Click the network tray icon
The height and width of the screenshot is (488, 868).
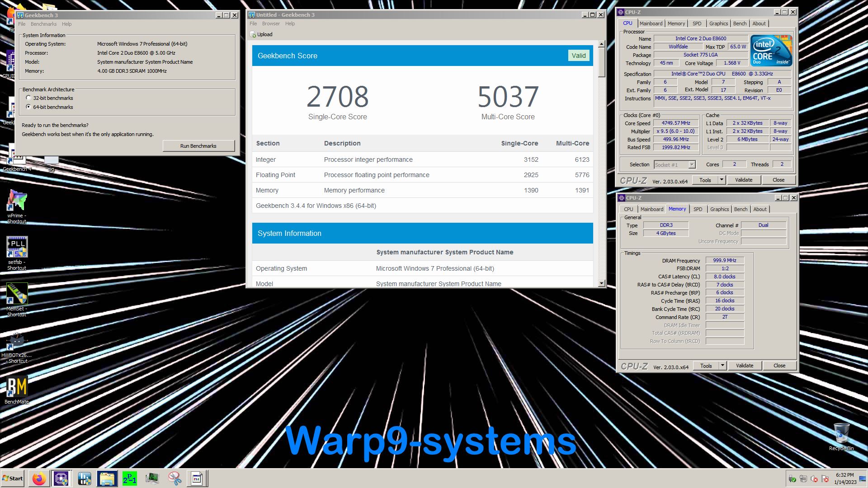tap(803, 479)
